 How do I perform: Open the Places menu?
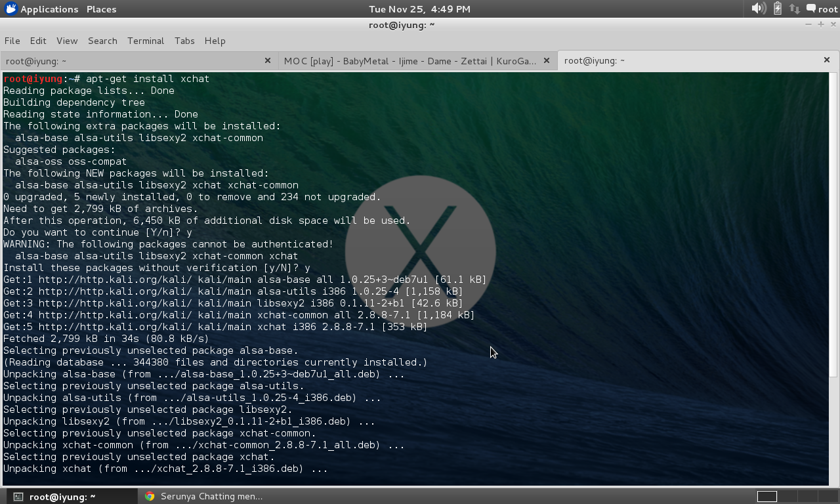(100, 9)
